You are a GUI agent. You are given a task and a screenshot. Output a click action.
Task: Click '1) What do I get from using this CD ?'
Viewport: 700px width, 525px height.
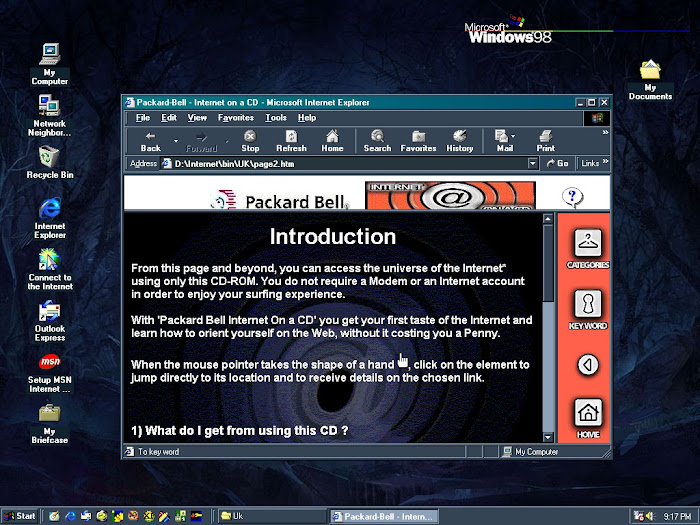(x=240, y=430)
